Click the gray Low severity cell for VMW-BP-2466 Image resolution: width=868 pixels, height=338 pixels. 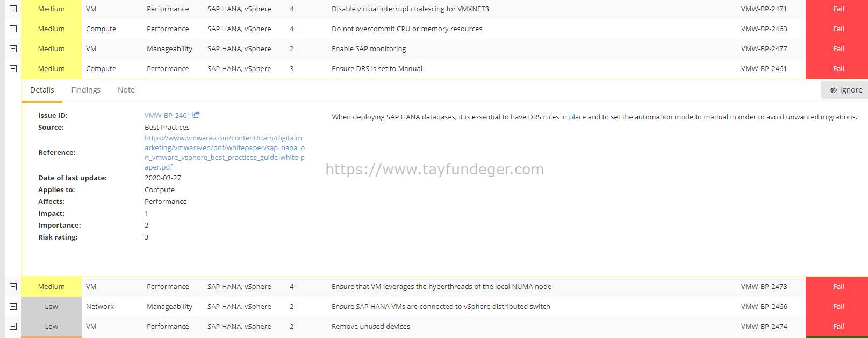(x=51, y=306)
